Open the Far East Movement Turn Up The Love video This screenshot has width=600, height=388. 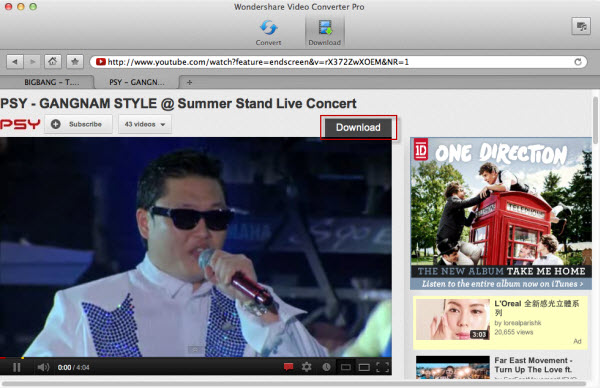click(x=533, y=365)
